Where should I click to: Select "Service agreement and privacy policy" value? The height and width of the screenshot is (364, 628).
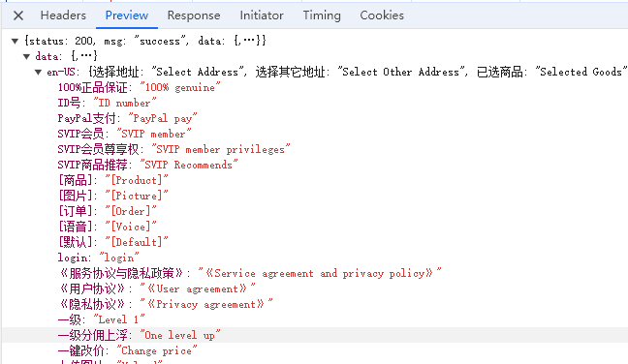(x=319, y=273)
